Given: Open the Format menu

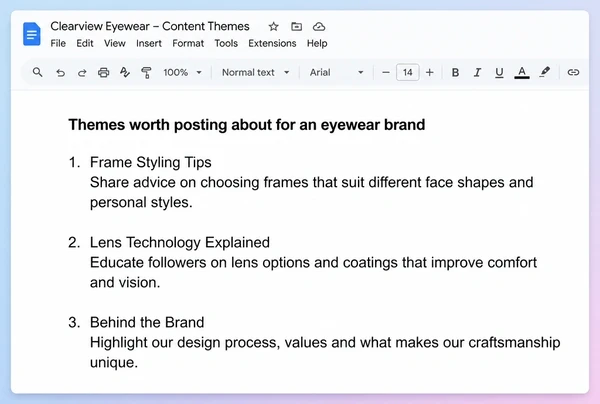Looking at the screenshot, I should click(188, 43).
